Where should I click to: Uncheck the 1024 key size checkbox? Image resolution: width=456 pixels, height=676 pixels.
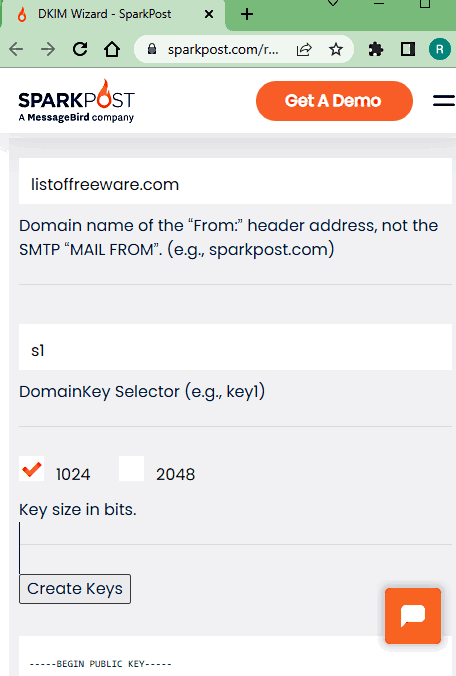point(31,469)
